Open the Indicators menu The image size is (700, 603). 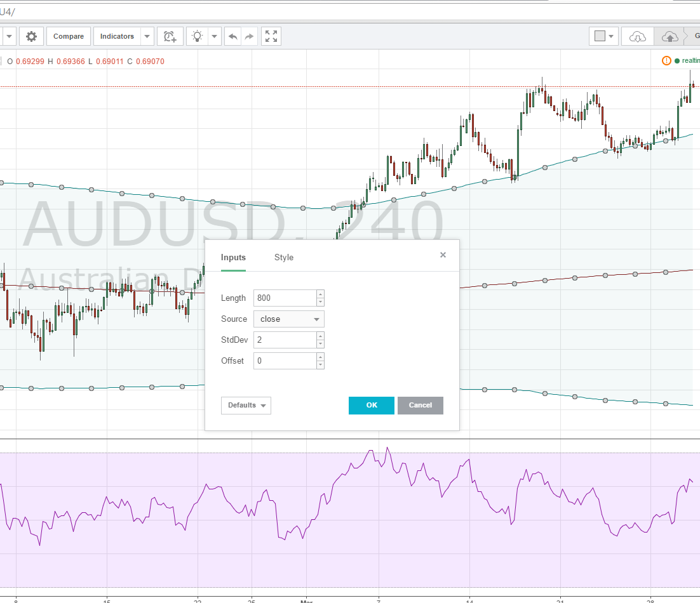click(x=117, y=37)
